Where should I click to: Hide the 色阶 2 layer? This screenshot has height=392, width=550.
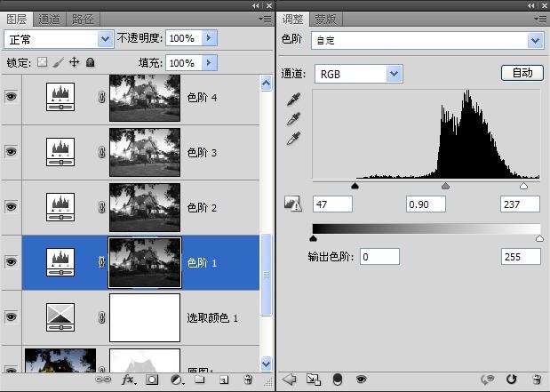[11, 207]
